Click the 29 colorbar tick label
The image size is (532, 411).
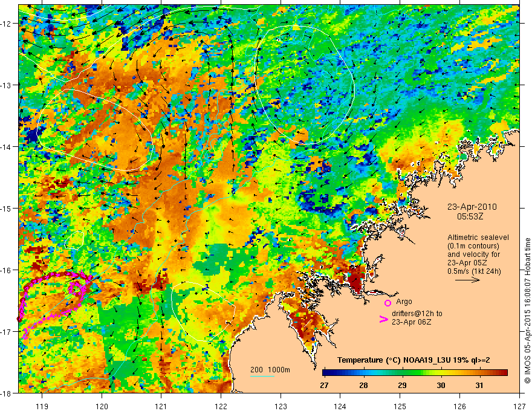[x=402, y=385]
